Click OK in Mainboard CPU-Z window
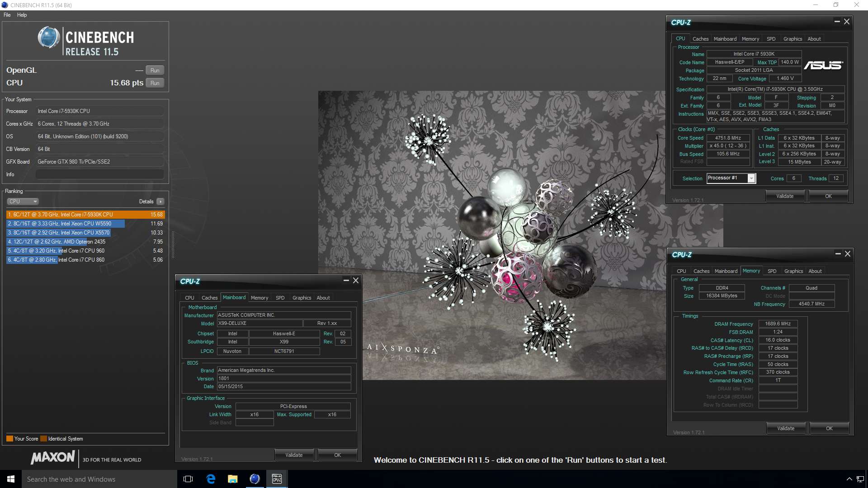The image size is (868, 488). (x=337, y=455)
